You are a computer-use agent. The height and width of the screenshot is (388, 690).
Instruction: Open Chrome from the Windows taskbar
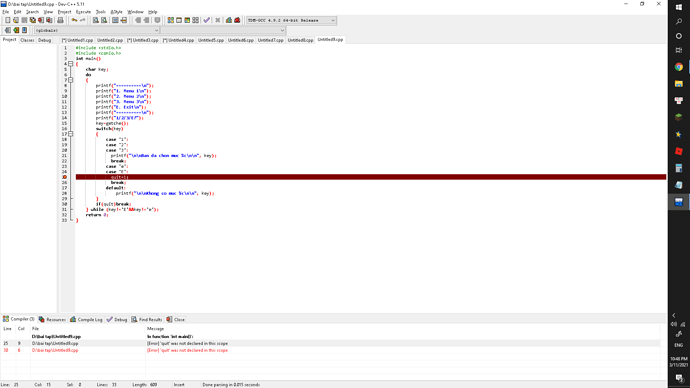pos(679,67)
